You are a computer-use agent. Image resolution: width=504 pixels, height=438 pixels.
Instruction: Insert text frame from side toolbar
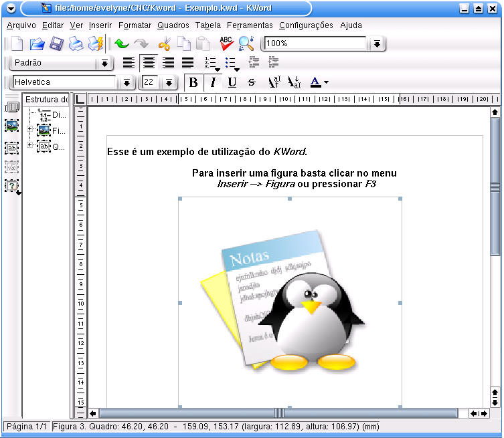[12, 148]
